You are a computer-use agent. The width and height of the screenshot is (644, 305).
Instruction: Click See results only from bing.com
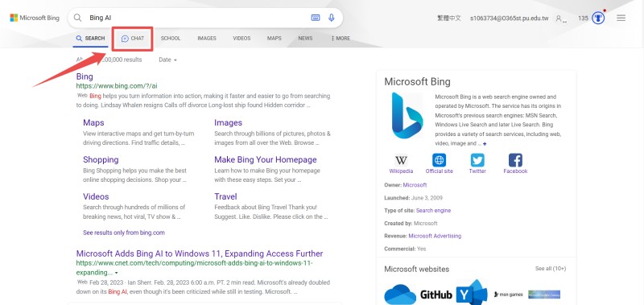(x=124, y=233)
